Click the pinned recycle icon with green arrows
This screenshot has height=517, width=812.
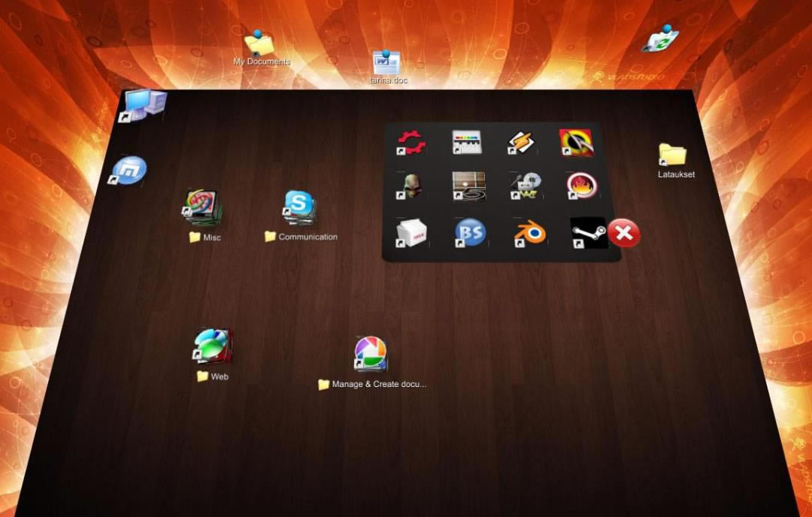(661, 39)
